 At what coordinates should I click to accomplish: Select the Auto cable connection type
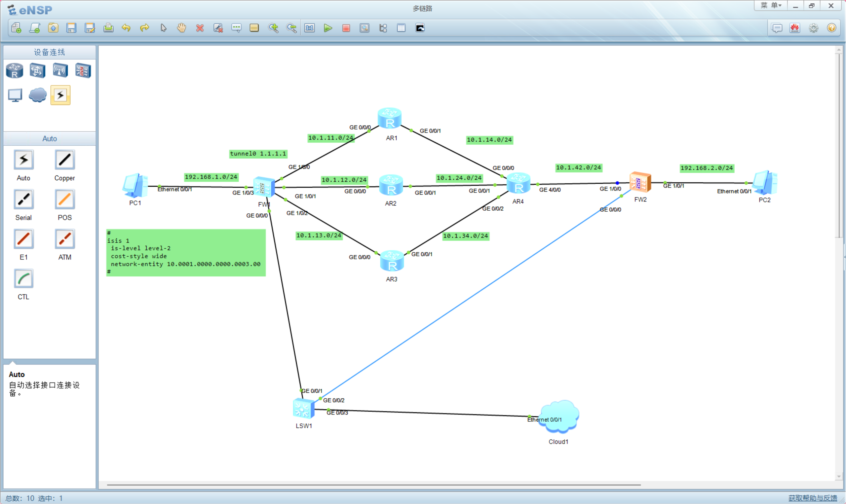[23, 160]
